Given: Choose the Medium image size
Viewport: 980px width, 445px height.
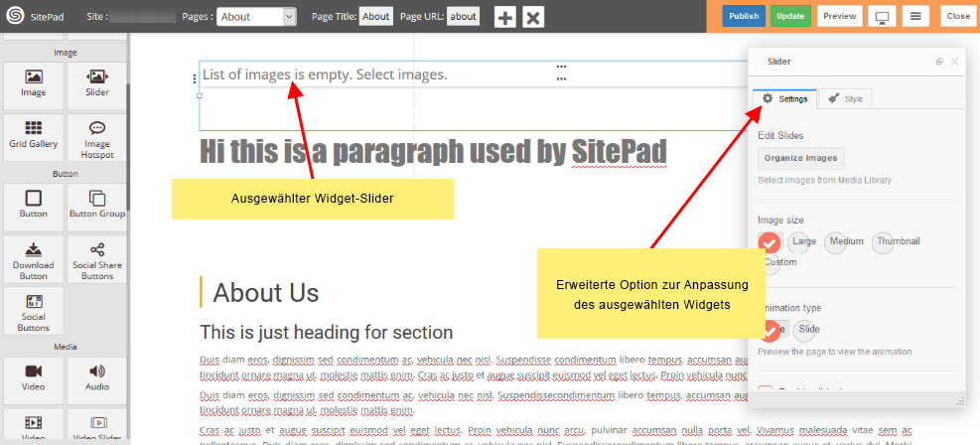Looking at the screenshot, I should tap(844, 242).
